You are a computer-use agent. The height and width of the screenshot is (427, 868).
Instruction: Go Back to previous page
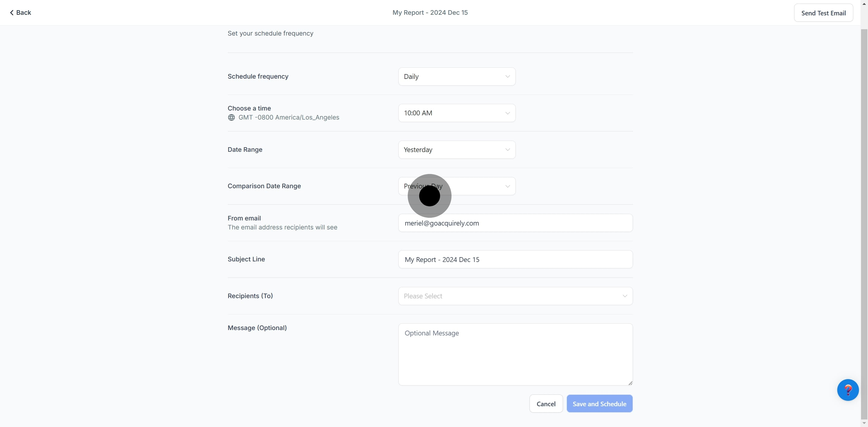point(20,13)
